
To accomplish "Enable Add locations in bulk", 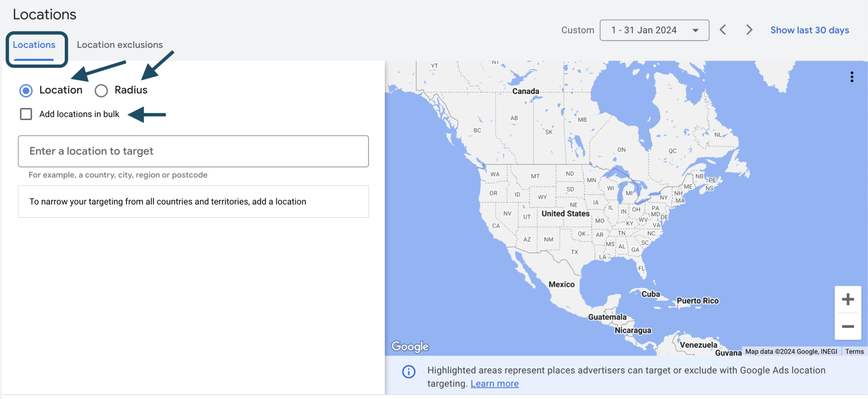I will coord(26,114).
